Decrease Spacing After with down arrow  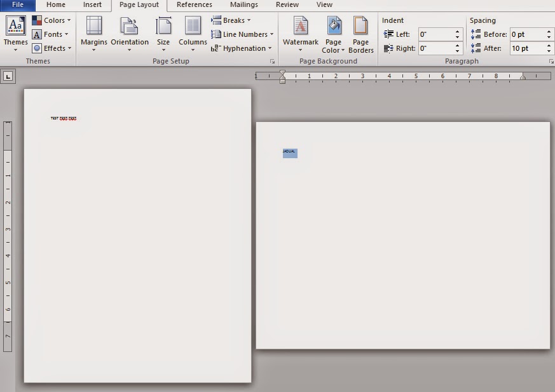[549, 51]
